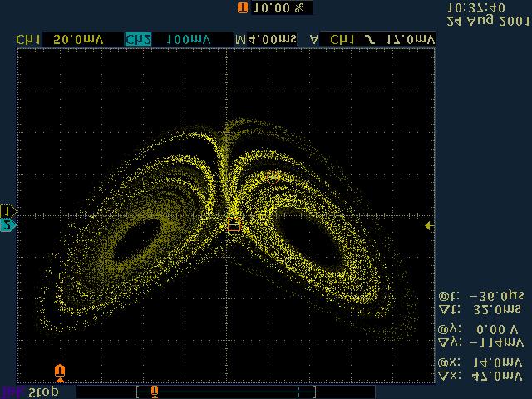The width and height of the screenshot is (532, 399).
Task: Click the @x 14.0mV cursor readout
Action: 480,362
